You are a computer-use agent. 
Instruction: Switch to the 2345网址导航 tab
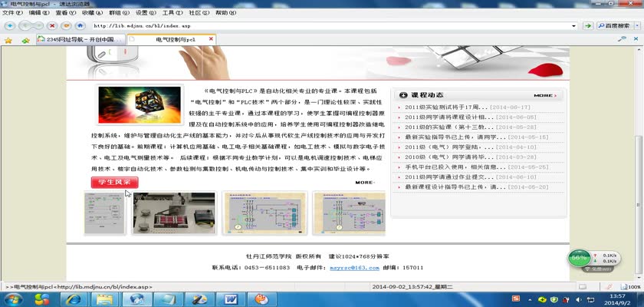pyautogui.click(x=80, y=39)
